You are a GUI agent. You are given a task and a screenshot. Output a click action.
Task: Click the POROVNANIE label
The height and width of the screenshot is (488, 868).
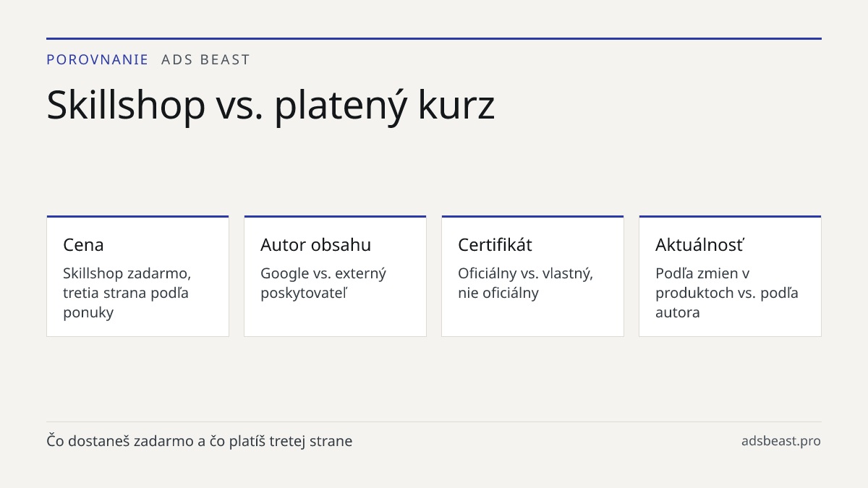(98, 60)
